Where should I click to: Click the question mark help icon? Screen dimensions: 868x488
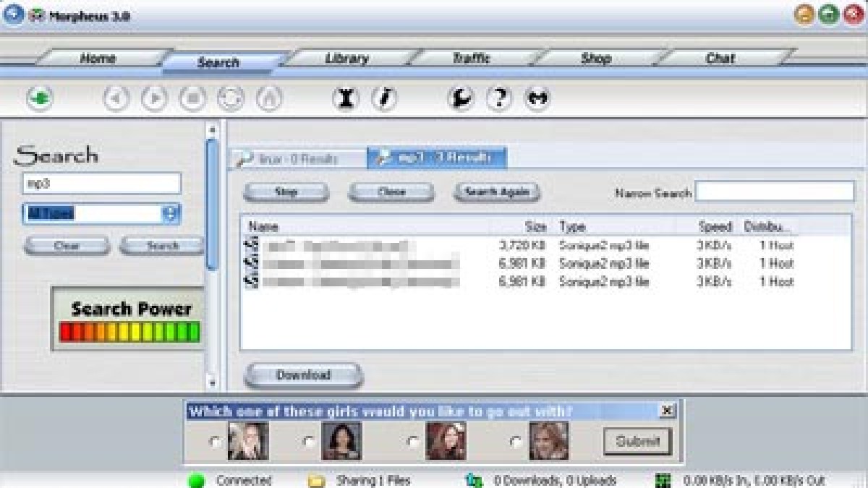pyautogui.click(x=499, y=98)
